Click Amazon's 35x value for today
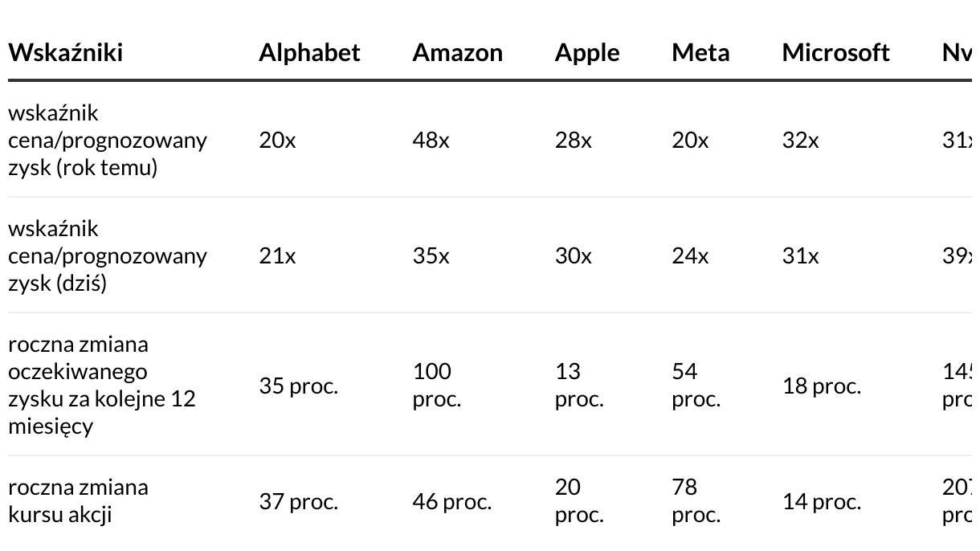 click(431, 256)
